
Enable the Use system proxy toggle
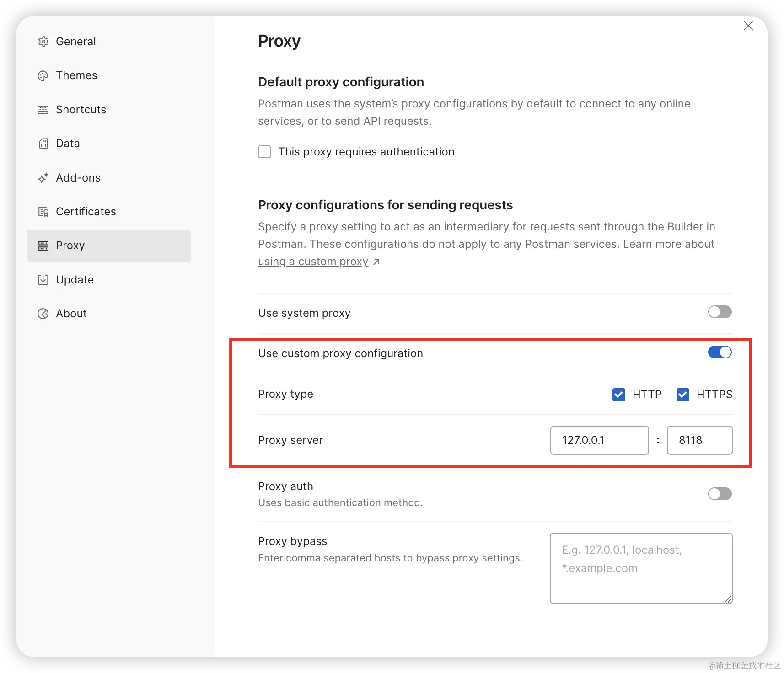coord(720,312)
